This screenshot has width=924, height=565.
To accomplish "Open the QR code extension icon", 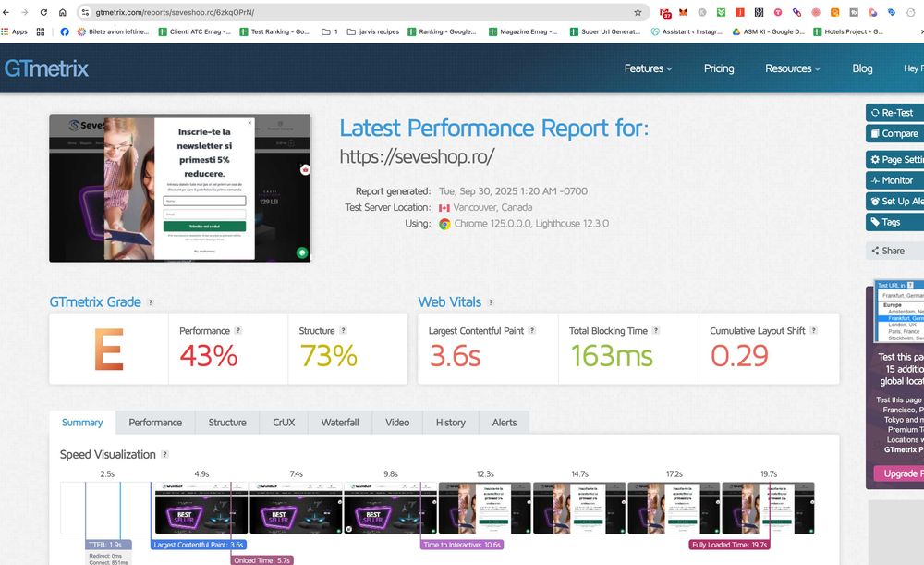I will (759, 12).
